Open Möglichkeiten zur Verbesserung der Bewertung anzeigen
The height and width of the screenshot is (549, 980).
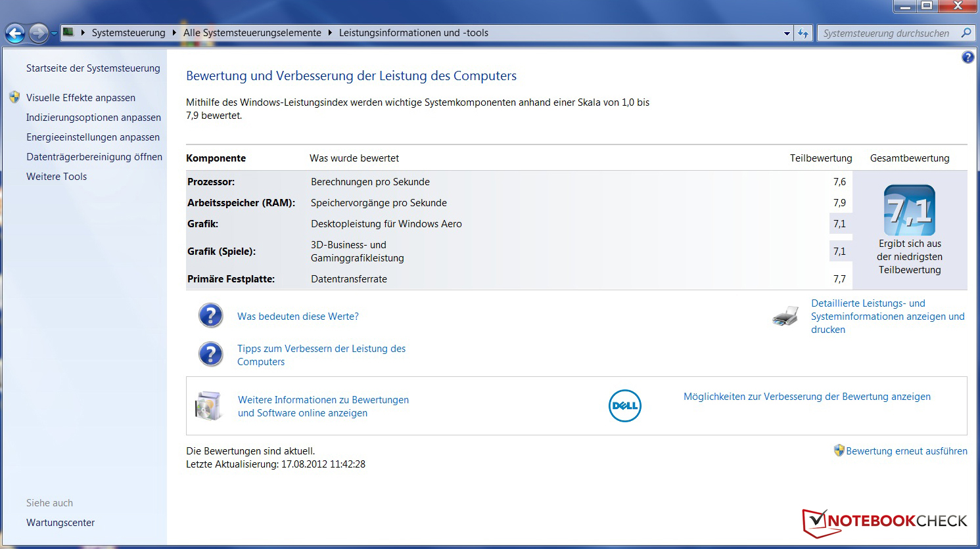pos(807,397)
